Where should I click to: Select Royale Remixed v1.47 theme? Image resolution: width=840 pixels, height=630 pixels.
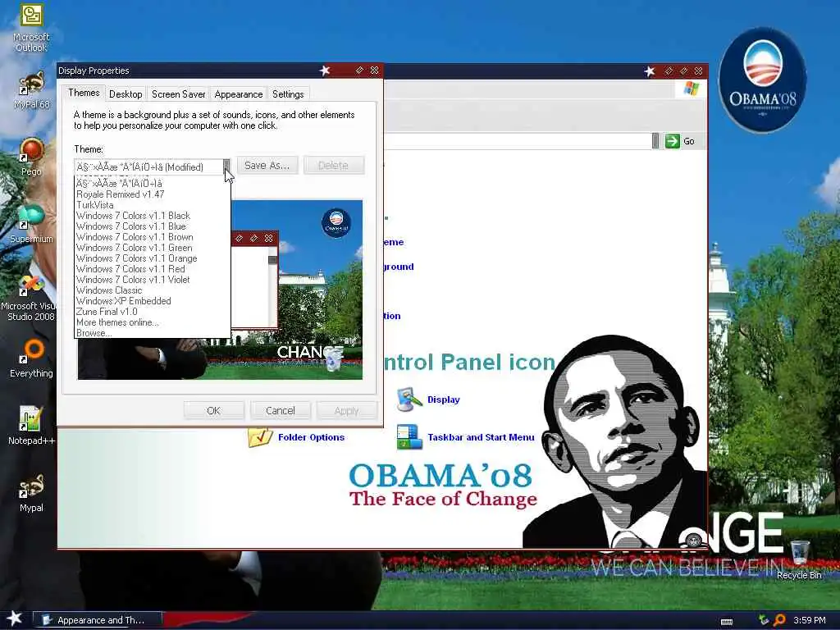[153, 194]
